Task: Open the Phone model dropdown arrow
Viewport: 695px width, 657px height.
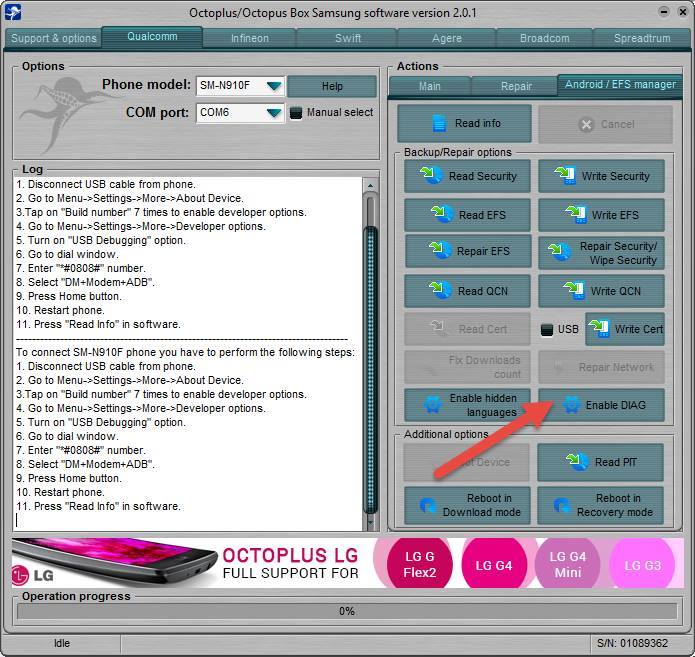Action: pos(274,86)
